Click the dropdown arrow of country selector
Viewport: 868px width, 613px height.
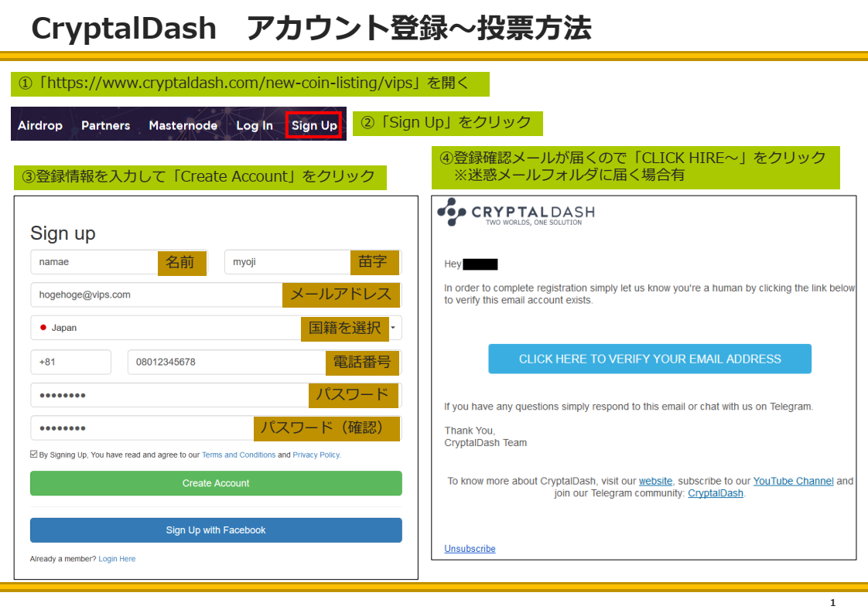[x=393, y=328]
